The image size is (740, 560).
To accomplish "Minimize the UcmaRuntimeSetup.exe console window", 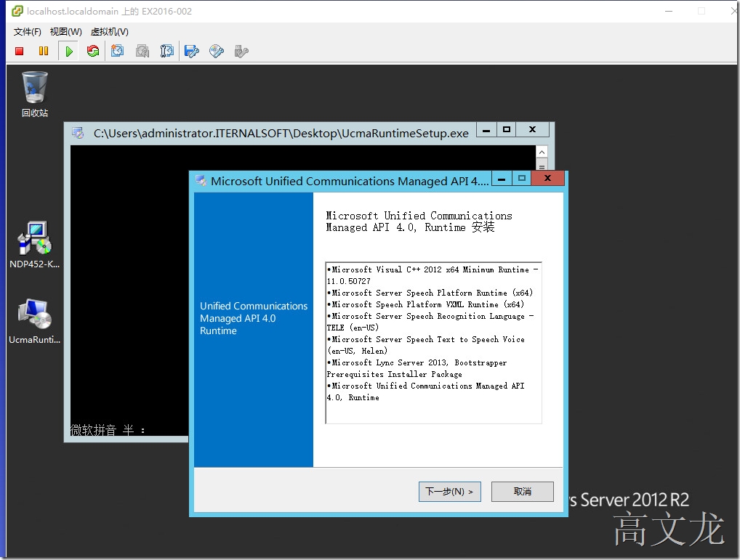I will point(486,129).
